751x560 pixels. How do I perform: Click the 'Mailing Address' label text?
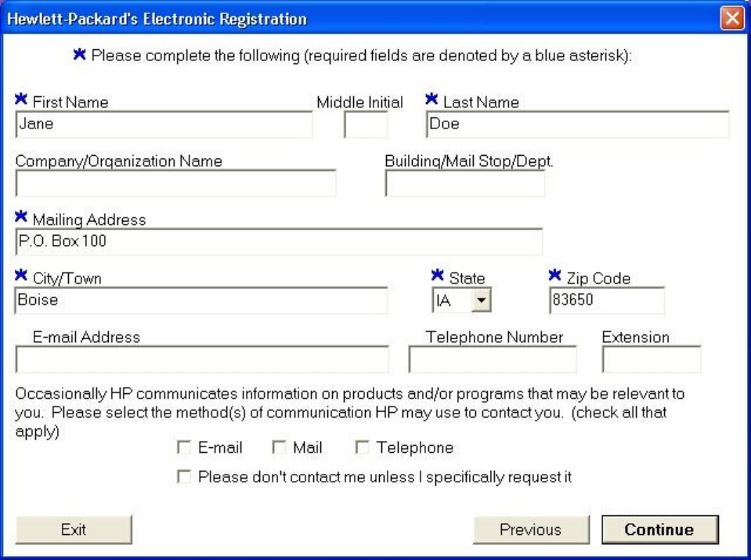[x=89, y=220]
